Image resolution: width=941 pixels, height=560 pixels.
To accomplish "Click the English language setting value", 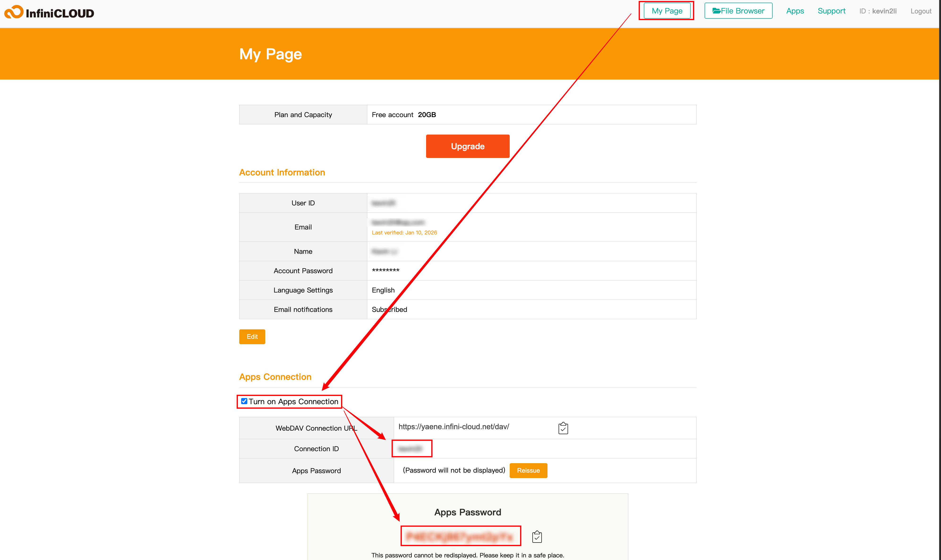I will (383, 290).
